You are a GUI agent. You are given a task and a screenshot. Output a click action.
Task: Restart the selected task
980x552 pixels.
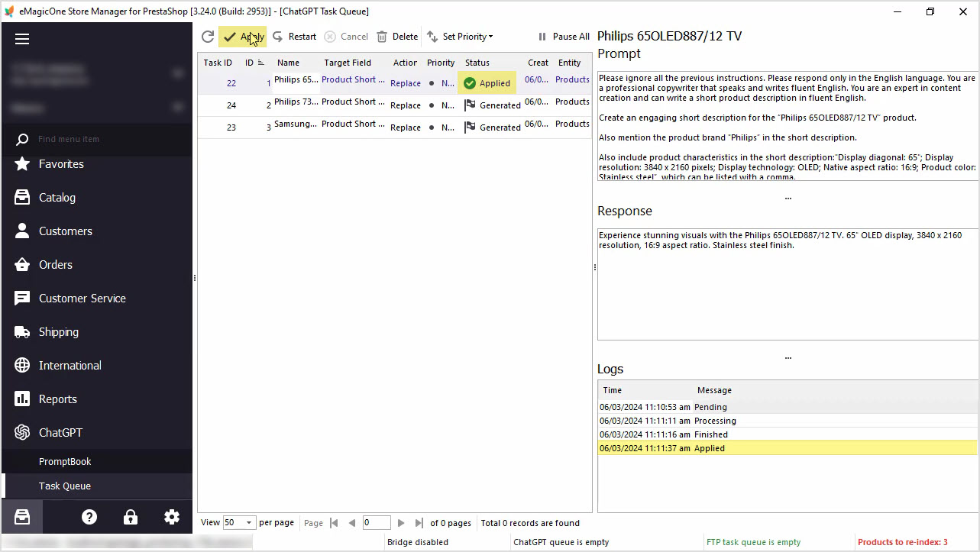click(294, 37)
